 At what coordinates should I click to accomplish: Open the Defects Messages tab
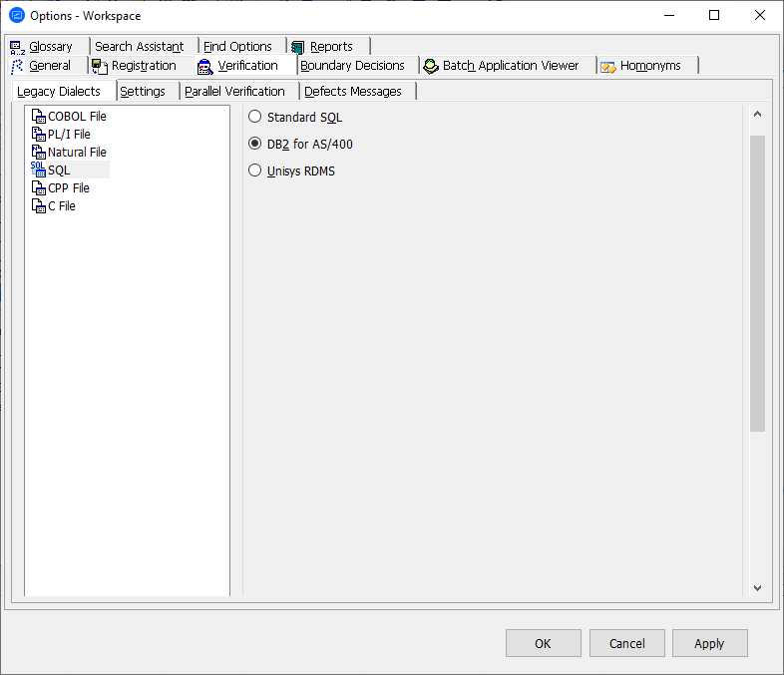click(x=353, y=92)
